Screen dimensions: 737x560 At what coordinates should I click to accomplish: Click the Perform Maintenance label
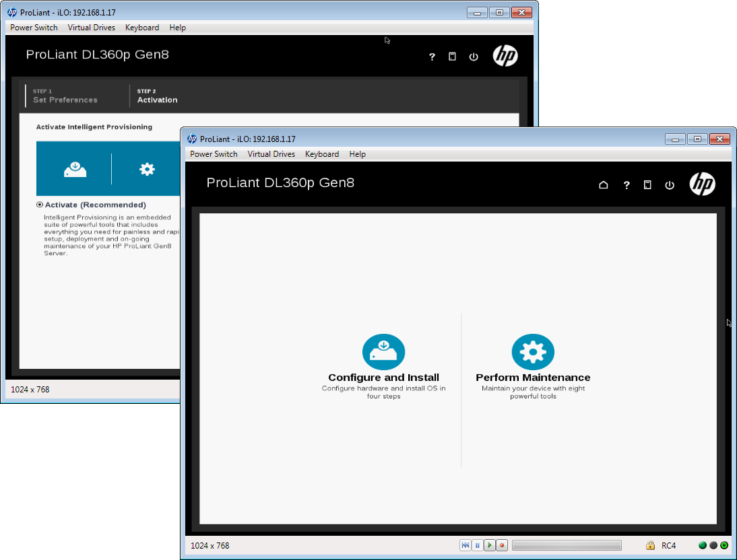(533, 379)
